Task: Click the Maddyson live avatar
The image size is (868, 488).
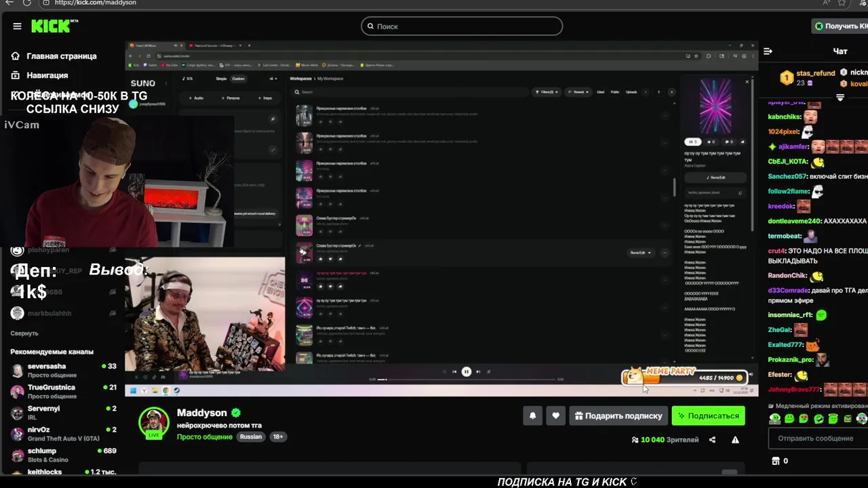Action: pyautogui.click(x=154, y=423)
